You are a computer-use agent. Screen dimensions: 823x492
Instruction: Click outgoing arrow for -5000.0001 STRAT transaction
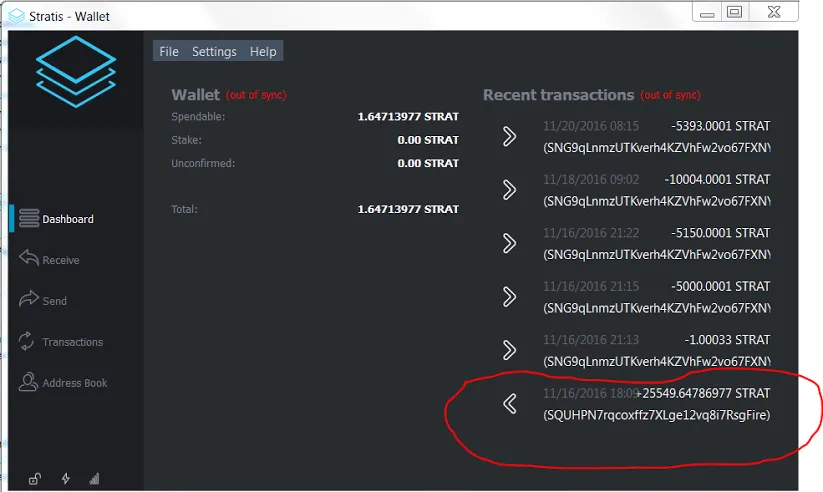click(509, 297)
